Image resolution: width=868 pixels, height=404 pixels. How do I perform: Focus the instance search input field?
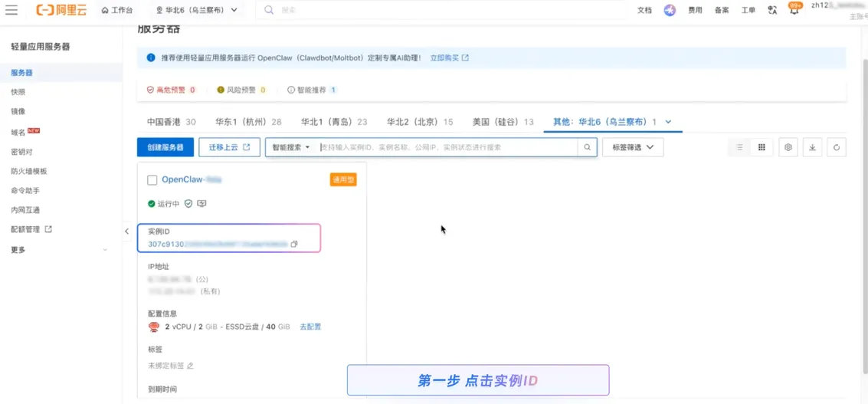(448, 147)
